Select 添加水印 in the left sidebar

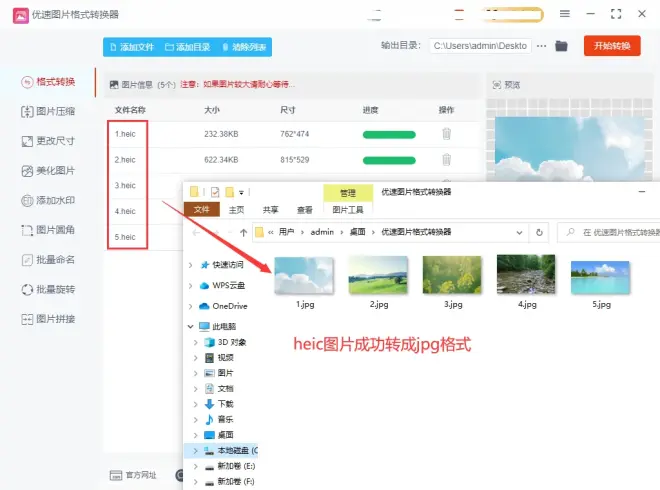click(48, 200)
